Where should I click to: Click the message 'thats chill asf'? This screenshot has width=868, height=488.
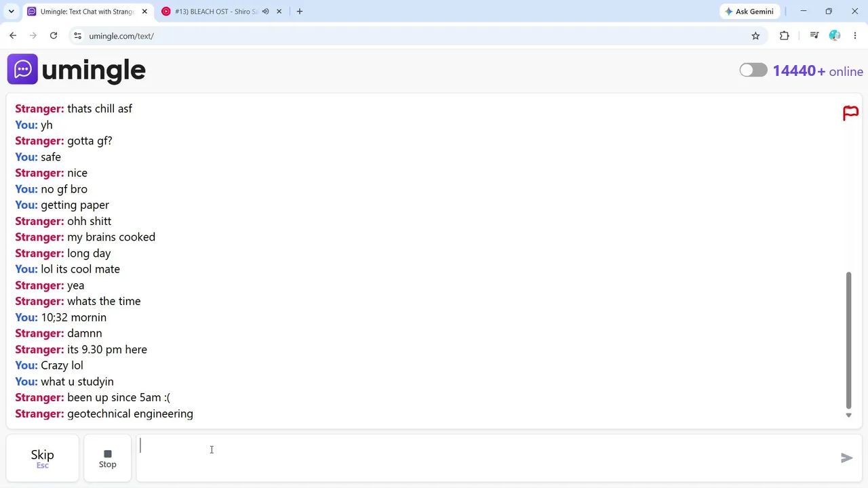100,108
